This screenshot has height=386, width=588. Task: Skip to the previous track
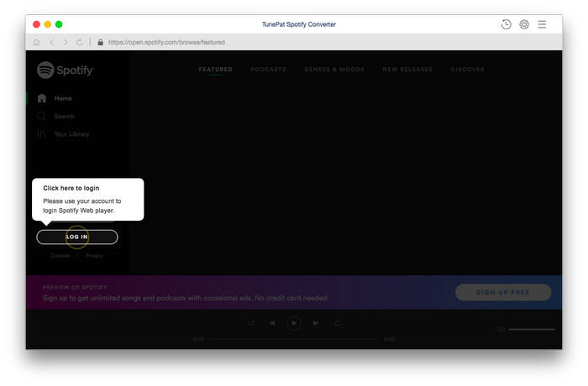pos(272,323)
